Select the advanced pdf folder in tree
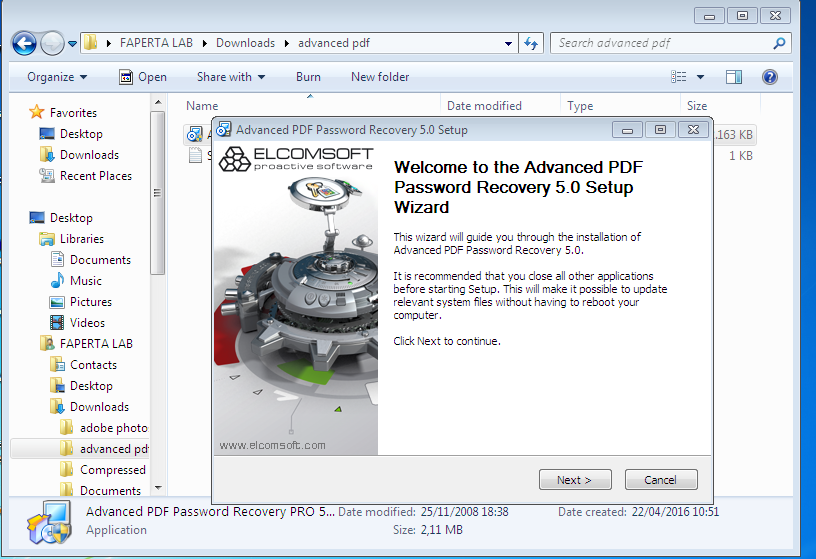 (x=114, y=449)
